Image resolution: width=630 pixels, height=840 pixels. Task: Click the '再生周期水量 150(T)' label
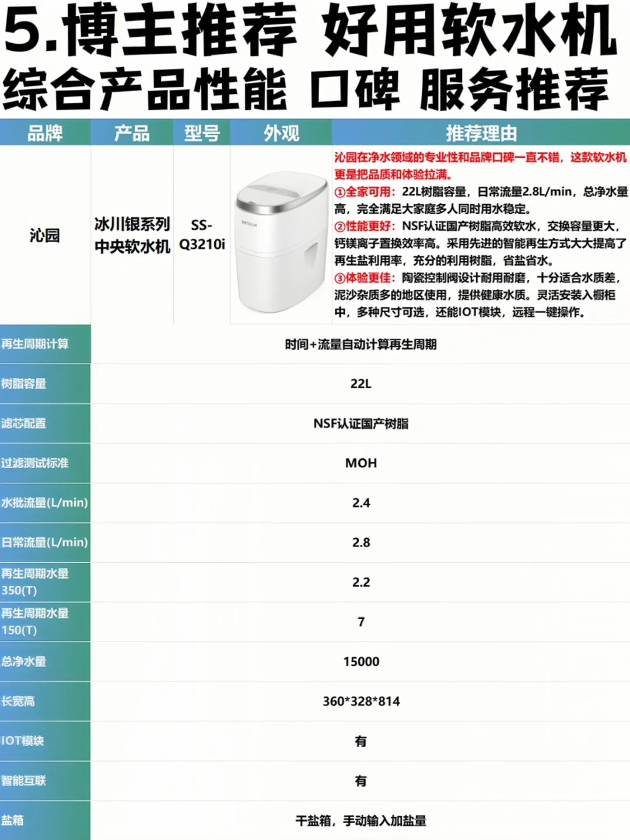(x=35, y=622)
